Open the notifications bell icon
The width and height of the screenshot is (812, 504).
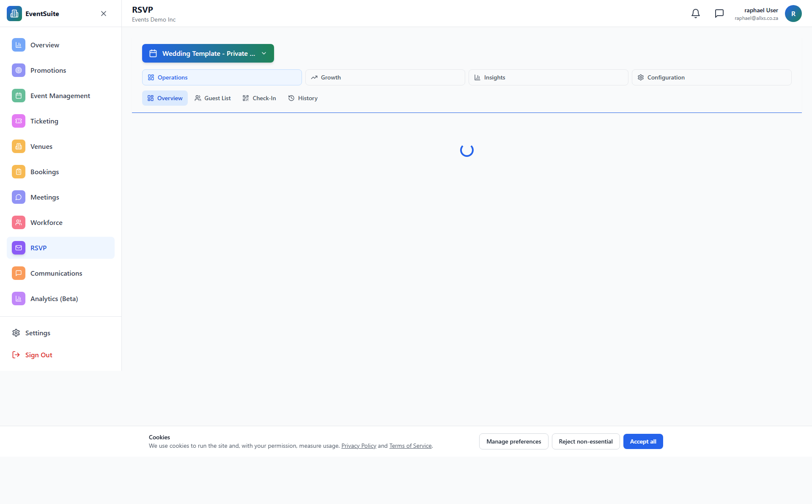click(x=695, y=14)
